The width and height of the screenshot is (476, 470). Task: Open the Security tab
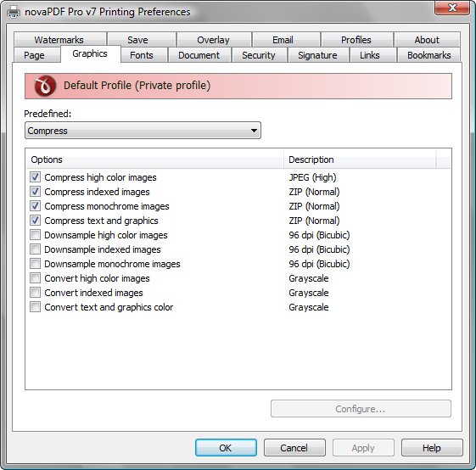click(x=260, y=55)
